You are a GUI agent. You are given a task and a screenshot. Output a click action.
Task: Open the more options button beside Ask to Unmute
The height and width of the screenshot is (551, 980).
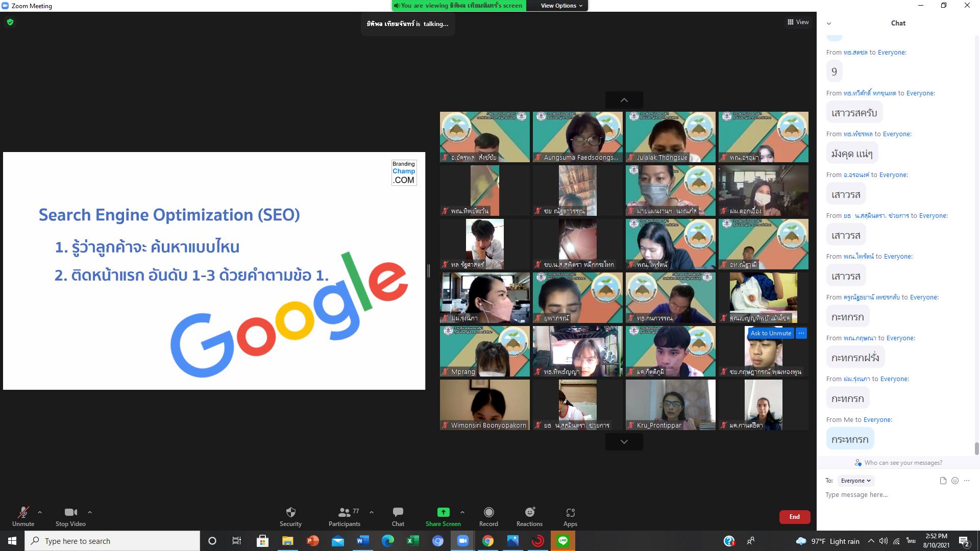coord(801,333)
